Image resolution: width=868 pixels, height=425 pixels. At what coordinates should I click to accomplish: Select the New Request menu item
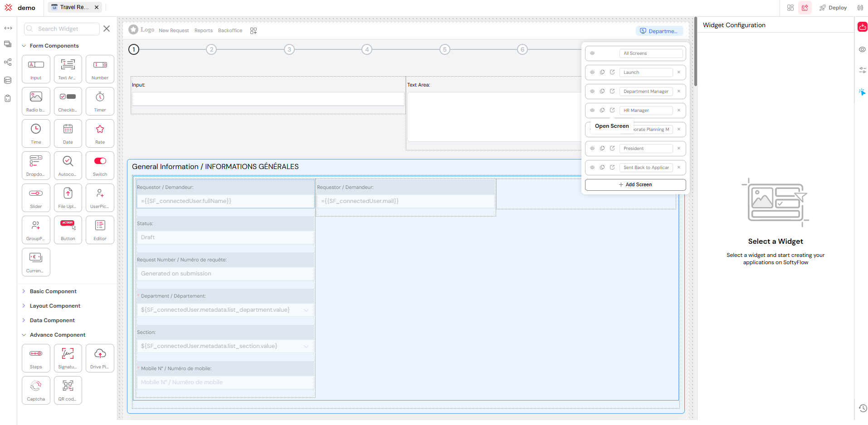tap(174, 30)
